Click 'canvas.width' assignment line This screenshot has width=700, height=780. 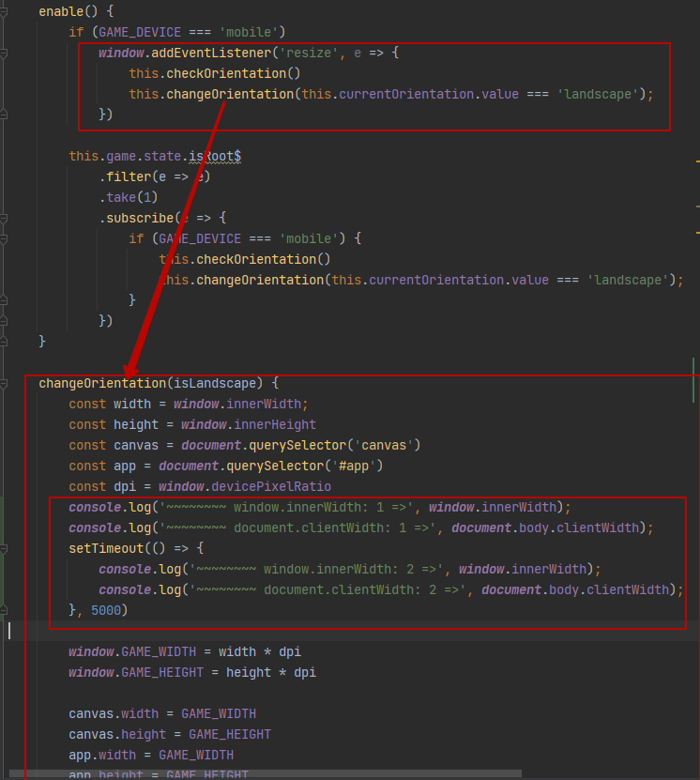pyautogui.click(x=162, y=713)
